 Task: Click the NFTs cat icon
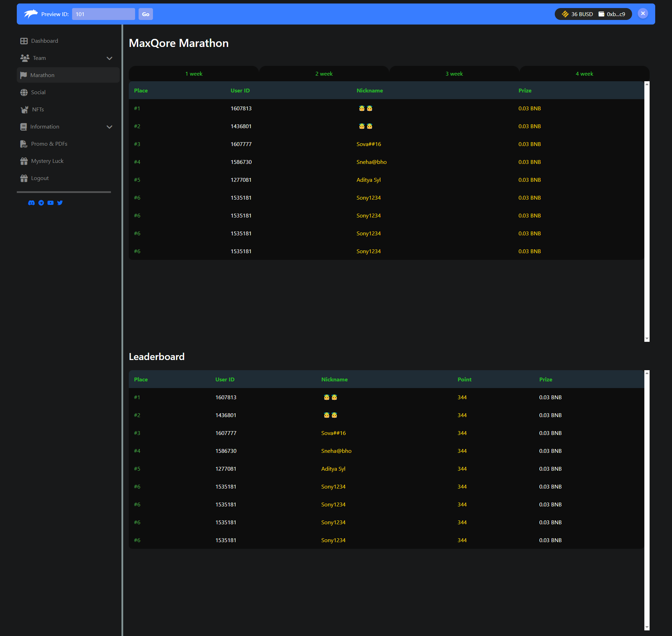24,110
